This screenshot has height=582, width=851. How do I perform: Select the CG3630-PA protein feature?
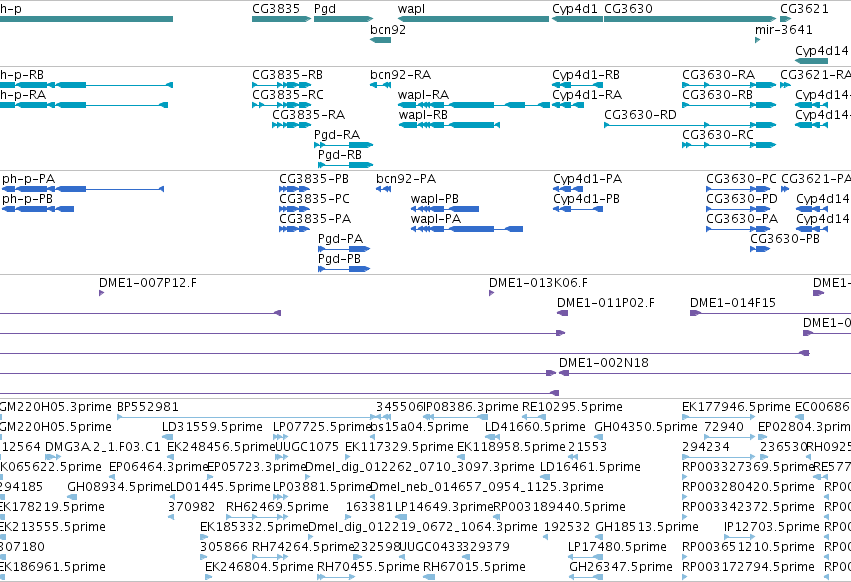pos(738,229)
